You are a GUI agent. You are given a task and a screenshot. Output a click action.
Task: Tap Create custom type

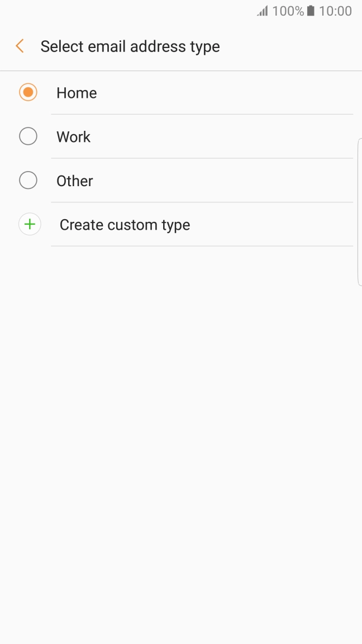click(x=125, y=224)
